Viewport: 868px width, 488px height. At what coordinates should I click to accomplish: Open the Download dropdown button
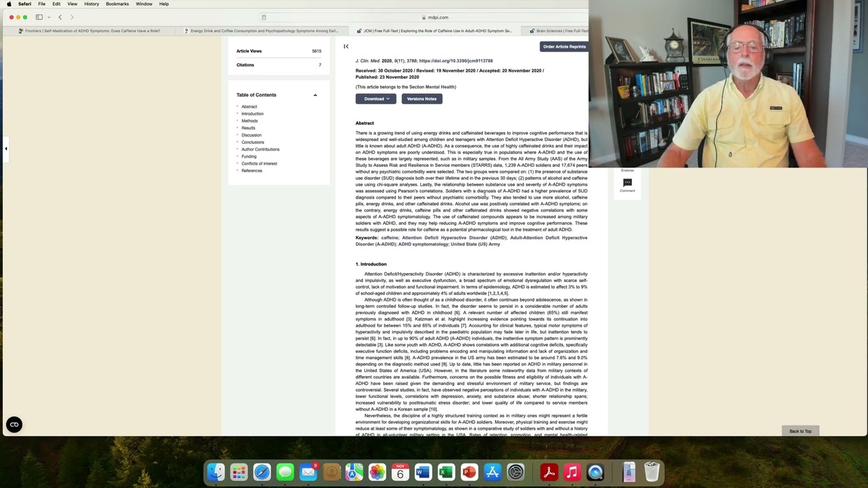(376, 99)
